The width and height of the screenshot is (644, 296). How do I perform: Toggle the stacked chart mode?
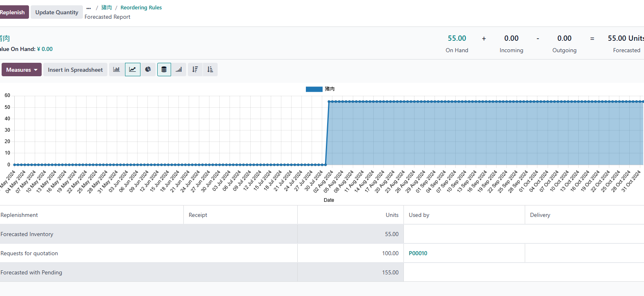click(x=164, y=70)
